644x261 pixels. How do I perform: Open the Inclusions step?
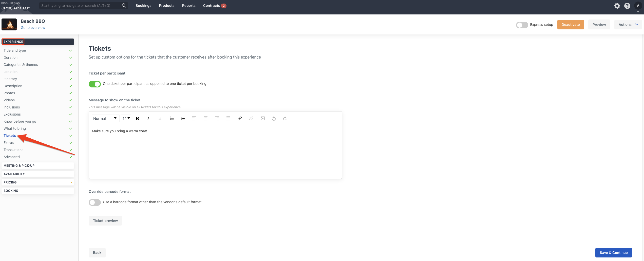(12, 107)
